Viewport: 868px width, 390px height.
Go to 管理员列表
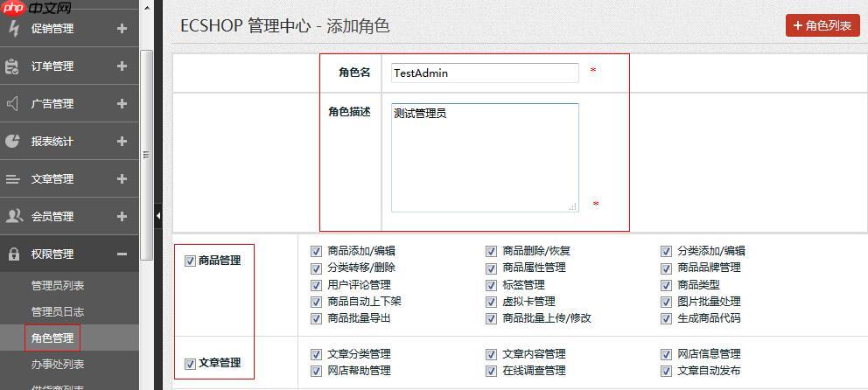58,286
